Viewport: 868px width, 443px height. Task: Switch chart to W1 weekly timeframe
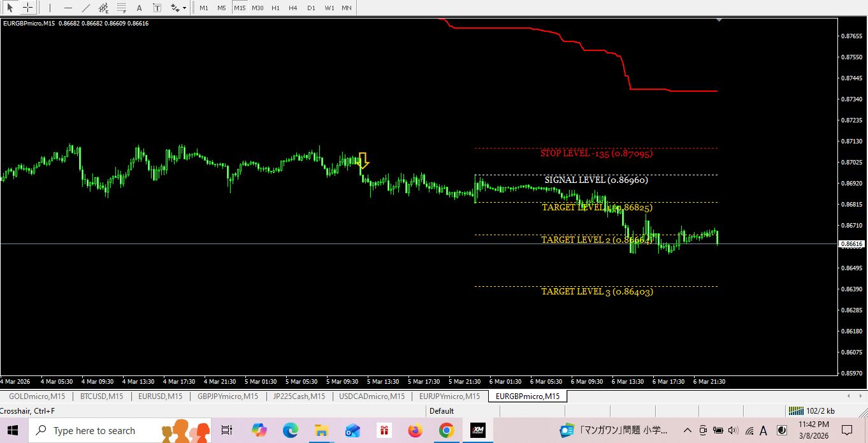tap(329, 8)
